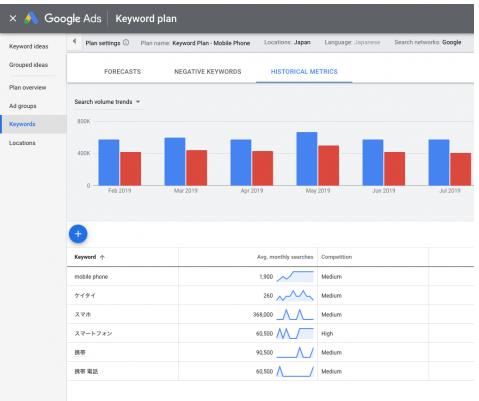Viewport: 479px width, 401px height.
Task: Click the May 2019 axis label
Action: 318,191
